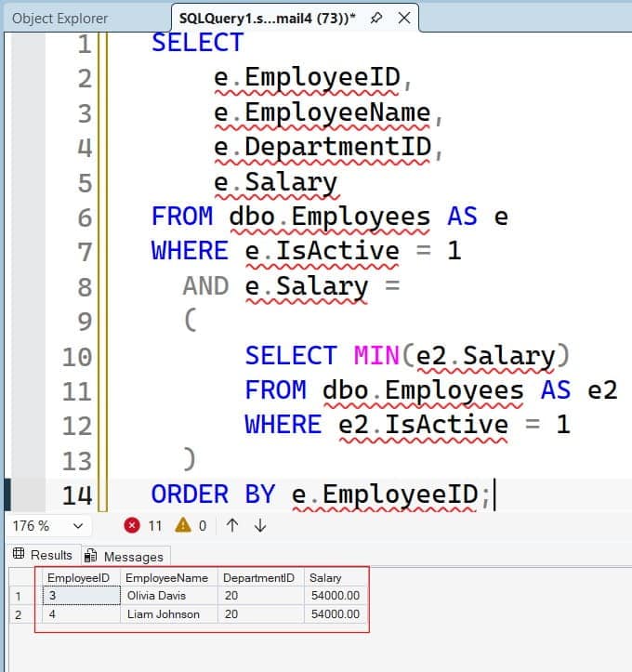This screenshot has height=672, width=632.
Task: Open the Object Explorer tab
Action: coord(59,19)
